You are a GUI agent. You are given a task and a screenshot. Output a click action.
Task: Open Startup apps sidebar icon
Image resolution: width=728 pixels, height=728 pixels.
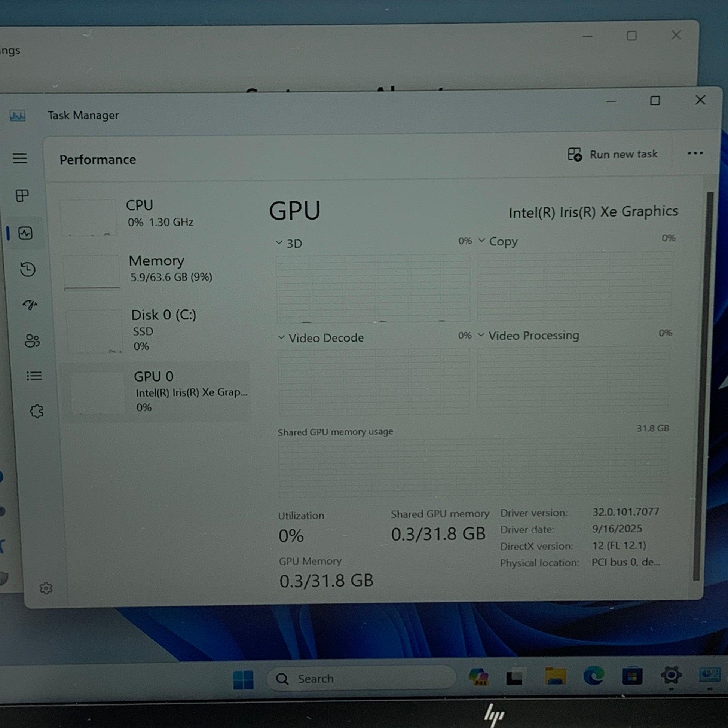30,305
